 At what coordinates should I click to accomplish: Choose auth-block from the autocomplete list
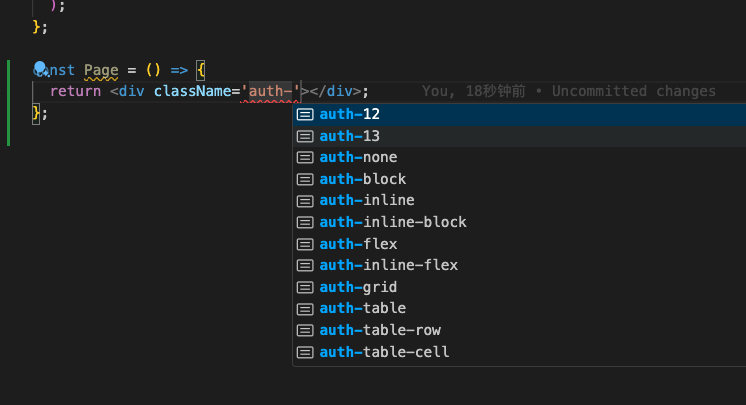tap(363, 179)
